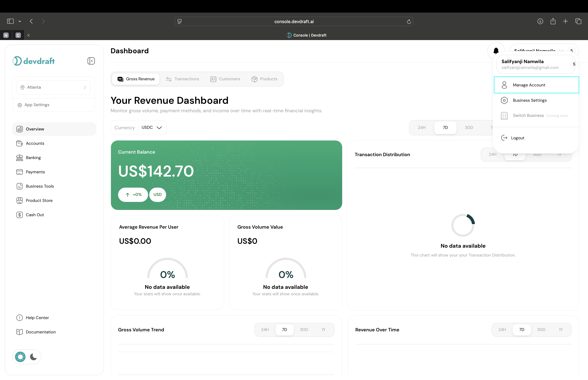Open the Documentation link
The image size is (588, 380).
pyautogui.click(x=41, y=332)
